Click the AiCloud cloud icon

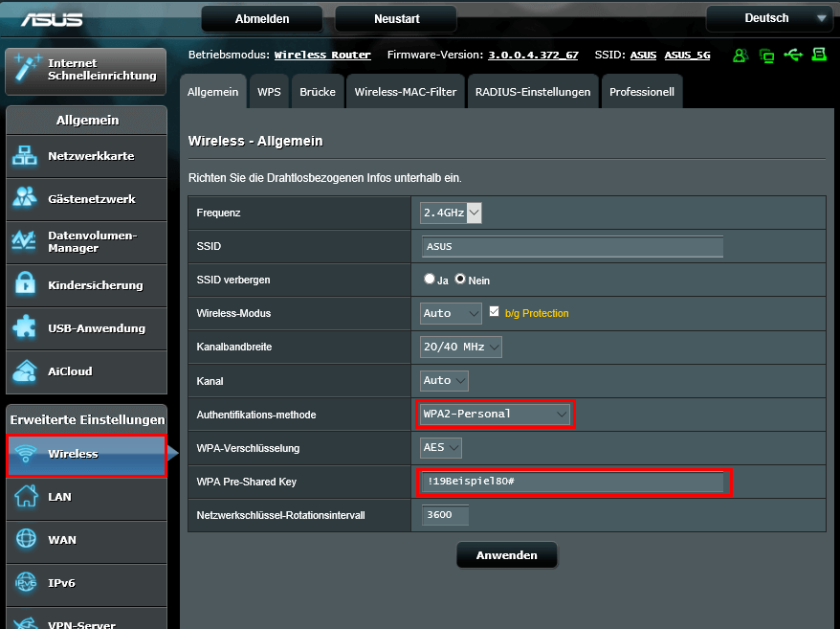tap(24, 371)
